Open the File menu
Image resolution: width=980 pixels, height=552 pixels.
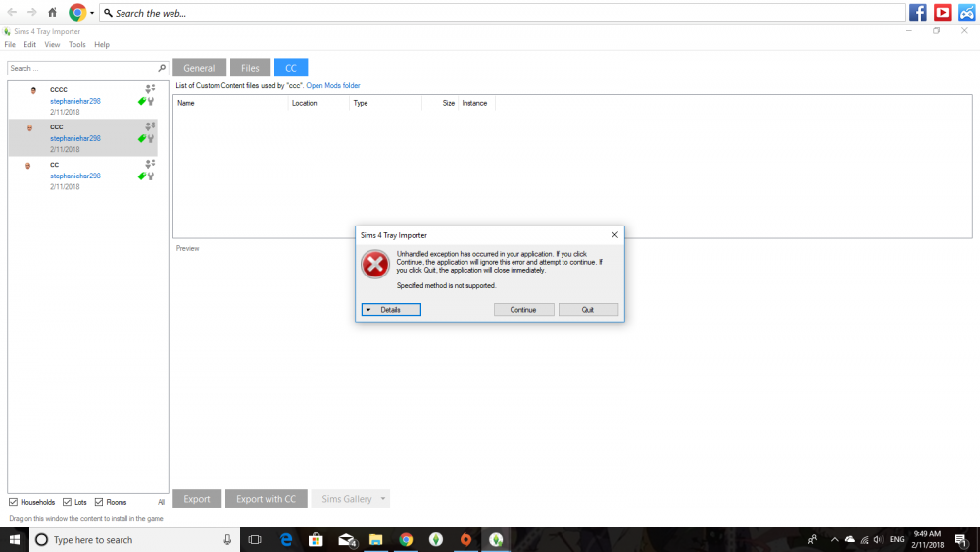pyautogui.click(x=10, y=44)
